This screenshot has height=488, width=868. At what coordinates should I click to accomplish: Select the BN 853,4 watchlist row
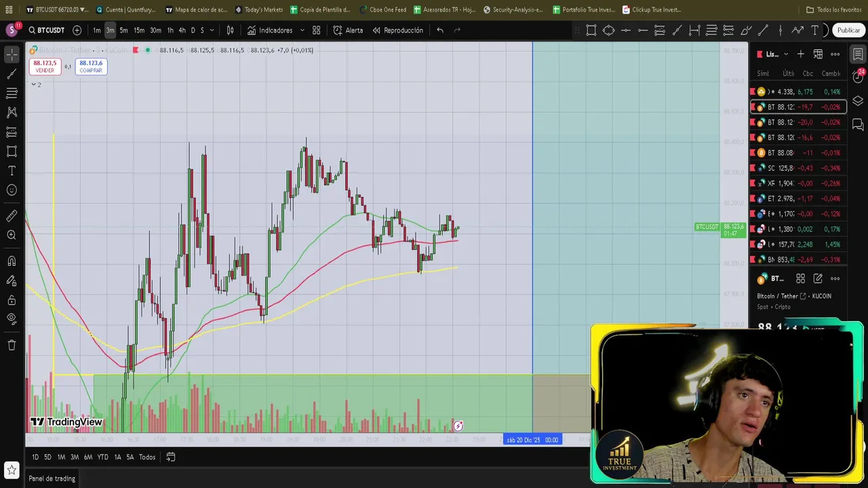pos(798,260)
